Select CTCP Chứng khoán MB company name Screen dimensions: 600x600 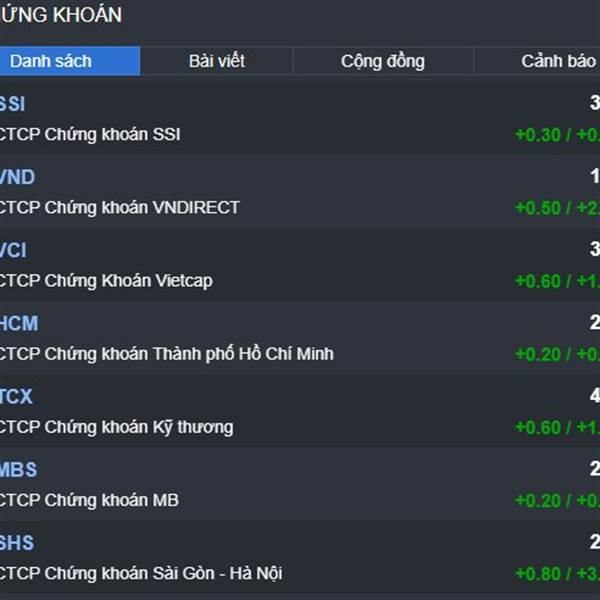(89, 499)
